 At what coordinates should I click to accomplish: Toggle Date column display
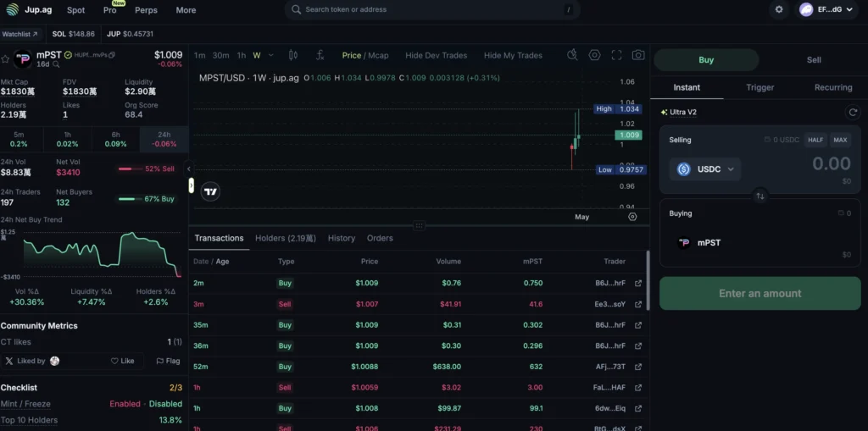click(x=201, y=262)
